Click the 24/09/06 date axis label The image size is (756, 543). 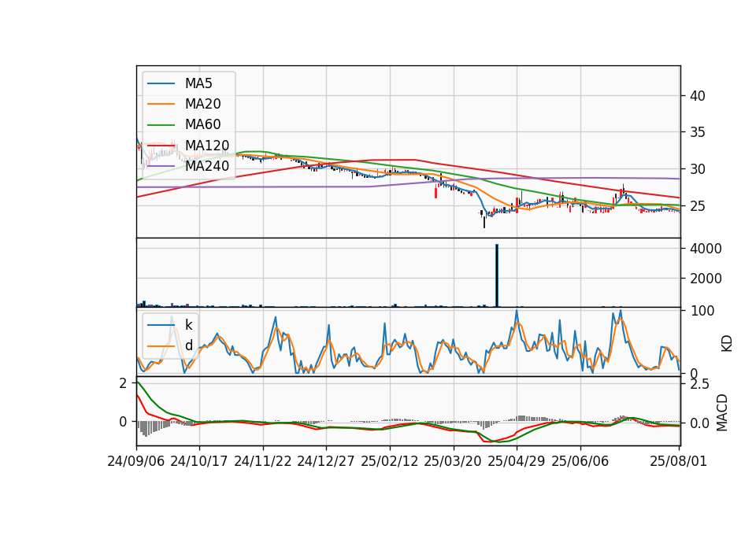tap(136, 461)
